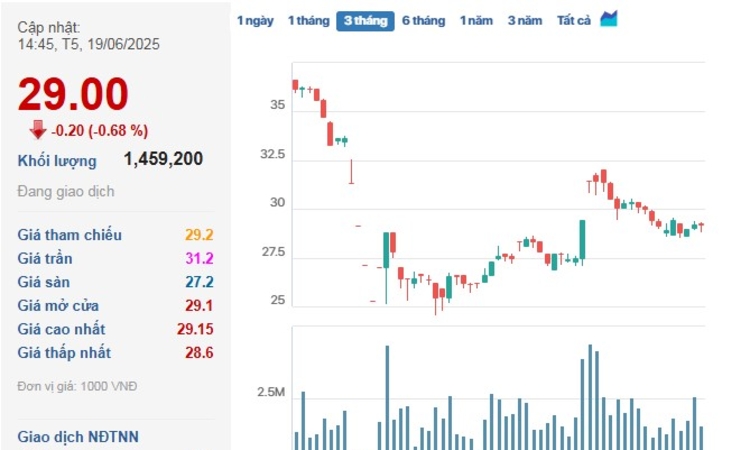Click the first red candlestick at chart start

pos(295,85)
